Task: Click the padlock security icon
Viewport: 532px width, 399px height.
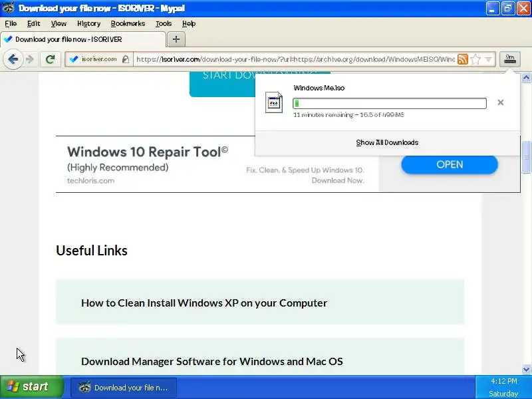Action: 126,59
